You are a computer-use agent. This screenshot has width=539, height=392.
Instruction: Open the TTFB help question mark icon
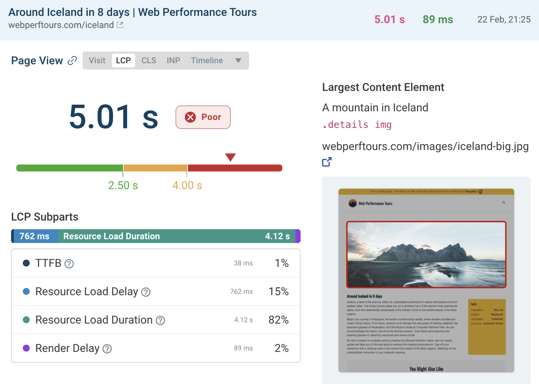pyautogui.click(x=69, y=263)
